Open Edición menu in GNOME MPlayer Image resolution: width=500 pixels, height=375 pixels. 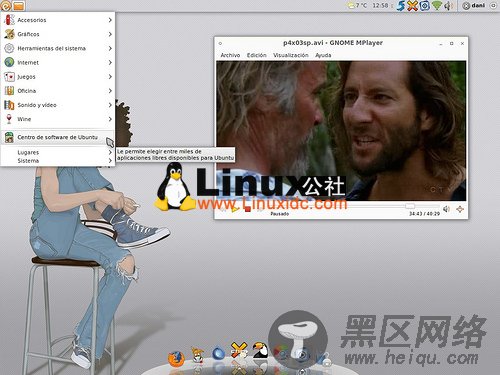(x=256, y=55)
